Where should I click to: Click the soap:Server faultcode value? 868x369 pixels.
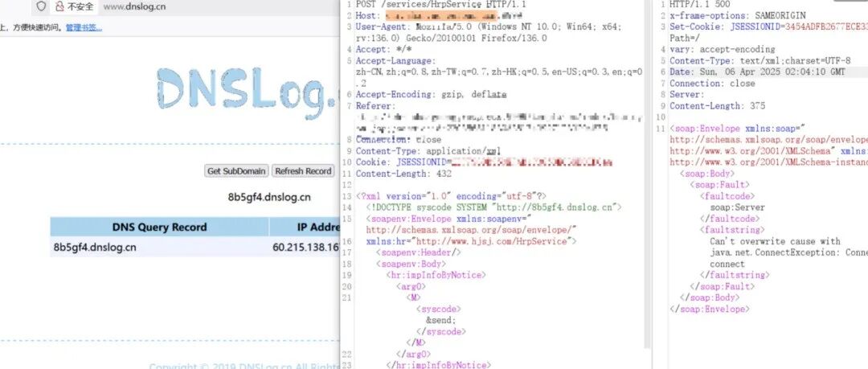pos(737,207)
